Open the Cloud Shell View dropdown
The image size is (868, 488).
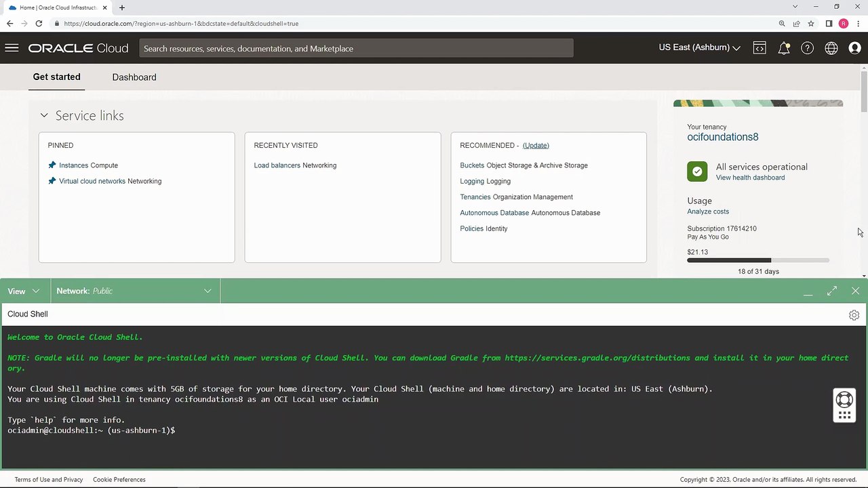(x=24, y=291)
